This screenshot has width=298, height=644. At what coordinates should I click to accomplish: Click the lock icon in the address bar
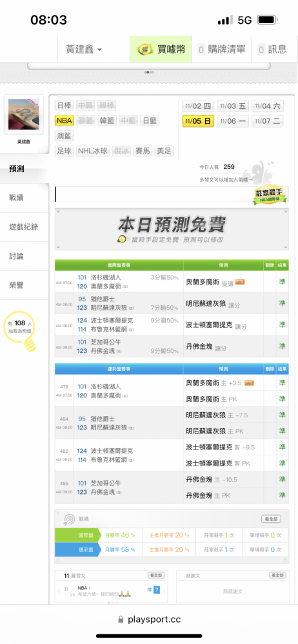tap(121, 620)
